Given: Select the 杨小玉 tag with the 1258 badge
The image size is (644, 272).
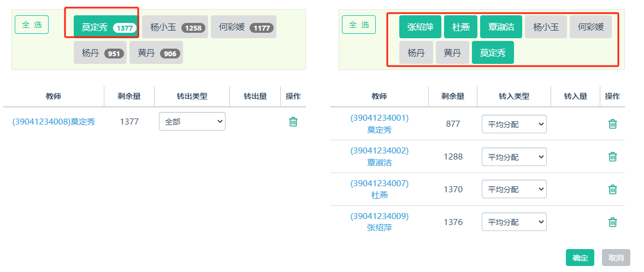Looking at the screenshot, I should 175,27.
